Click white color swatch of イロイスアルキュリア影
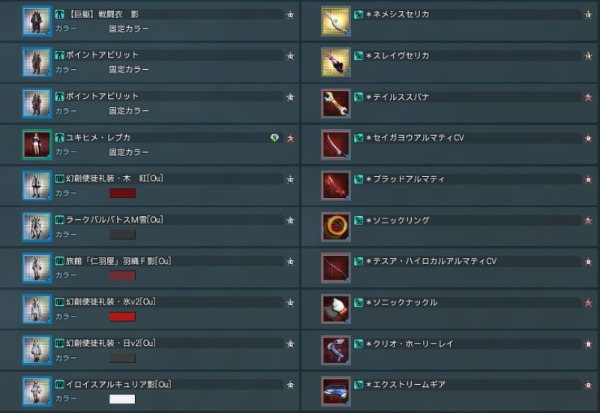This screenshot has height=413, width=600. 122,399
